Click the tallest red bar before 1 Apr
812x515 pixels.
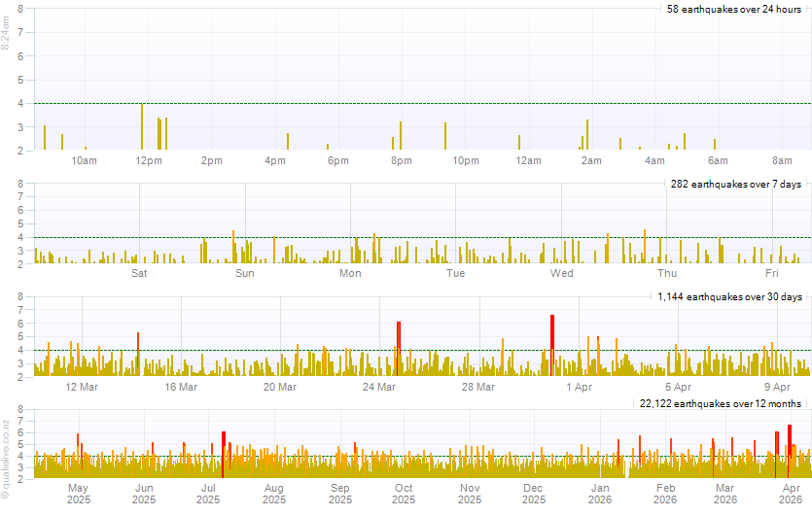pos(552,346)
